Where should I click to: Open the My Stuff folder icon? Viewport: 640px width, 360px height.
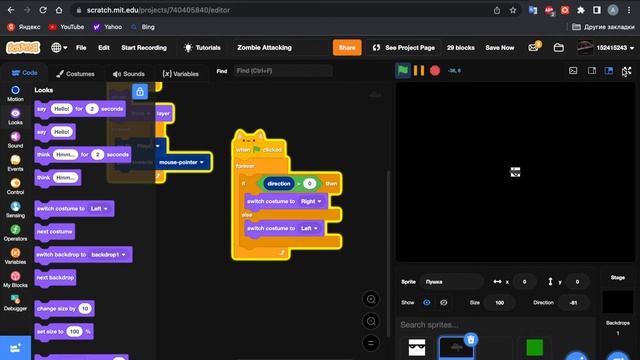pos(558,48)
